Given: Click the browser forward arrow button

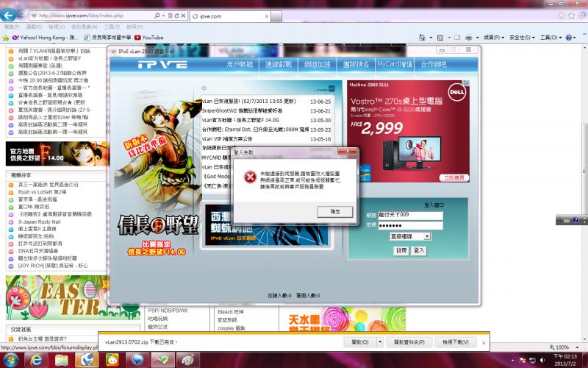Looking at the screenshot, I should (21, 15).
